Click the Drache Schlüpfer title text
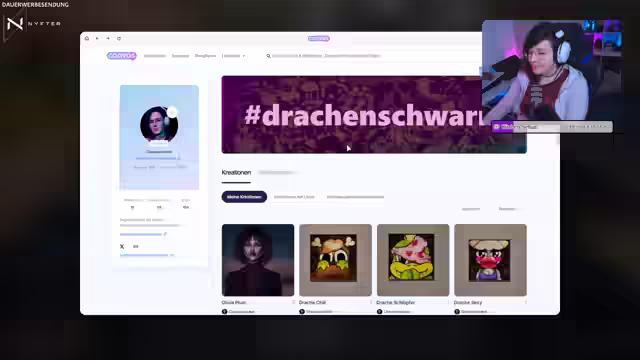 pos(396,302)
